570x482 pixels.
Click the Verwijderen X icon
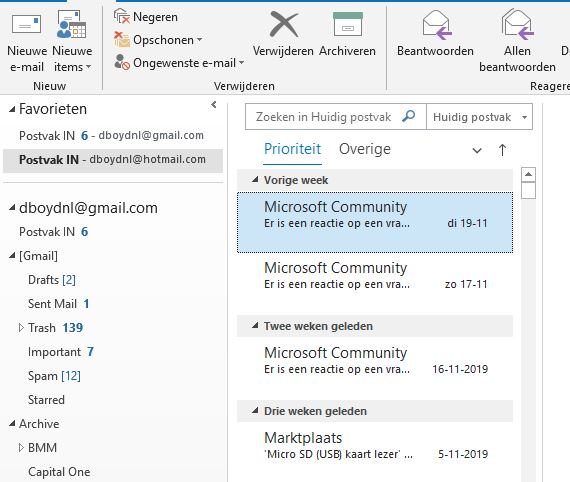pyautogui.click(x=284, y=24)
